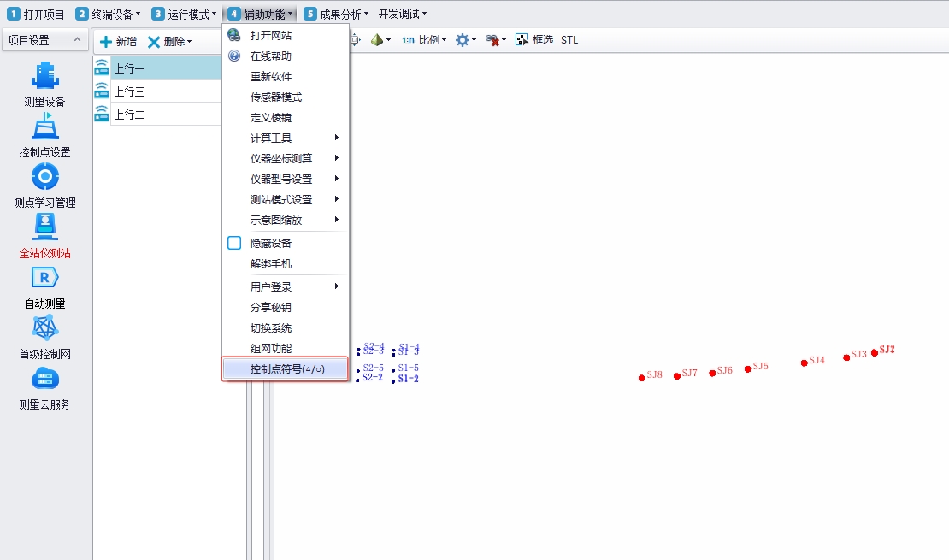Click the 控制点设置 sidebar icon
Image resolution: width=949 pixels, height=560 pixels.
click(x=44, y=127)
